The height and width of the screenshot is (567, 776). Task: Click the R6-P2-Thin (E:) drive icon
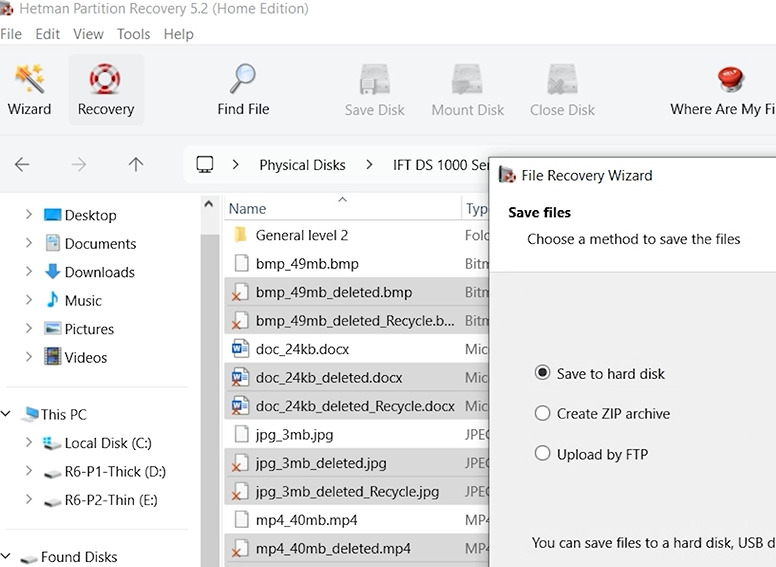coord(52,502)
